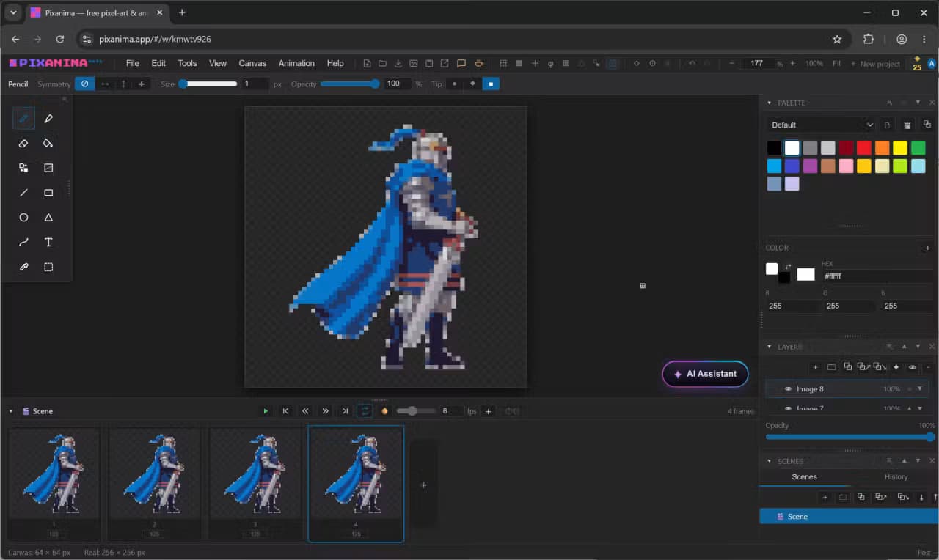The height and width of the screenshot is (560, 939).
Task: Select the round brush tip
Action: pos(454,84)
